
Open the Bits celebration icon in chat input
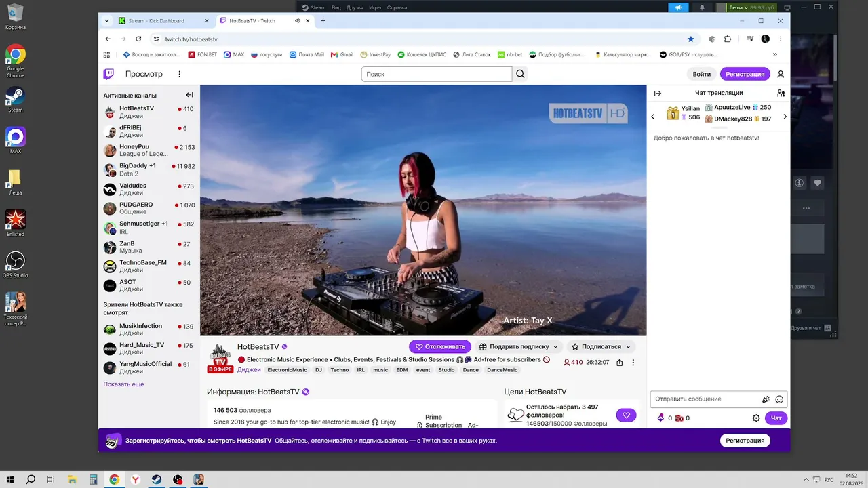point(766,399)
